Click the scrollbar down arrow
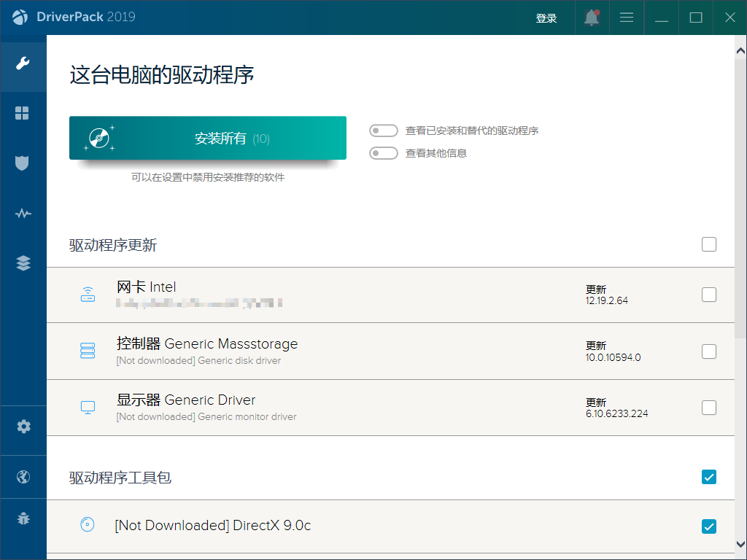The width and height of the screenshot is (747, 560). pyautogui.click(x=740, y=545)
